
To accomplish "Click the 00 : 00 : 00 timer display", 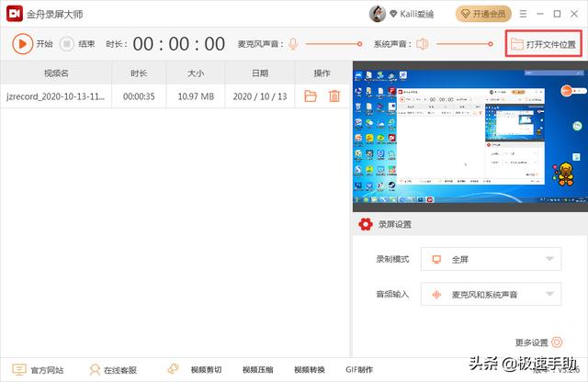I will tap(179, 44).
